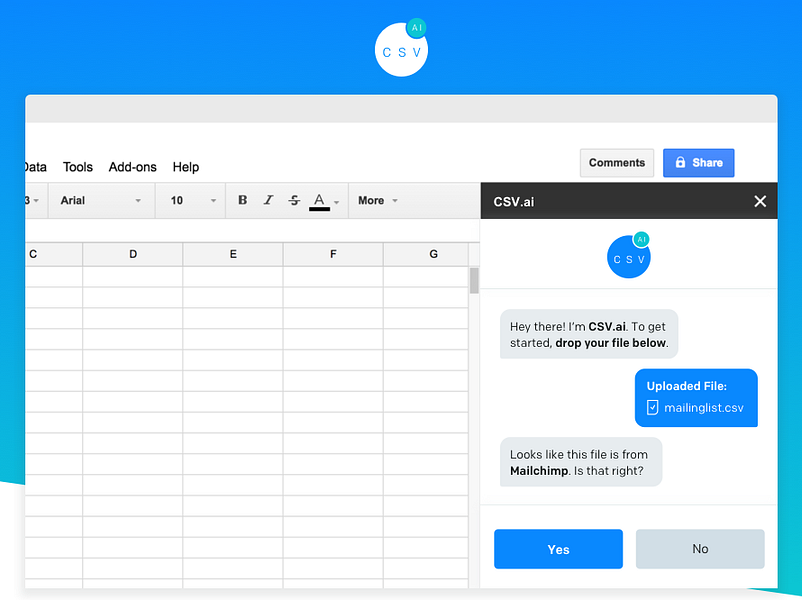The width and height of the screenshot is (802, 600).
Task: Open the Help menu
Action: click(185, 167)
